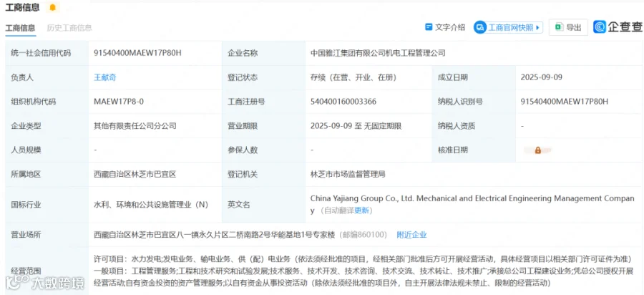The image size is (644, 295).
Task: Click the 工商注册号 label cell
Action: click(x=263, y=102)
